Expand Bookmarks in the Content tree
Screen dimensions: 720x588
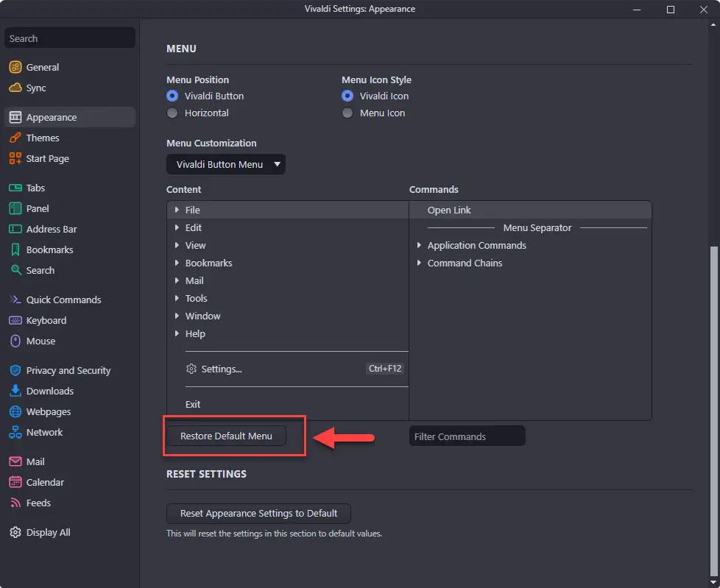(177, 263)
